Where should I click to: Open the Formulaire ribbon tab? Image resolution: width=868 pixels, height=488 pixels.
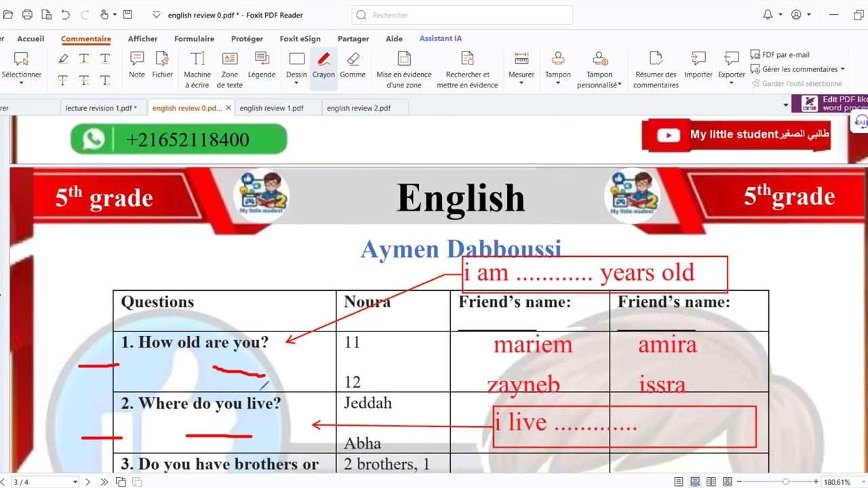(x=194, y=39)
